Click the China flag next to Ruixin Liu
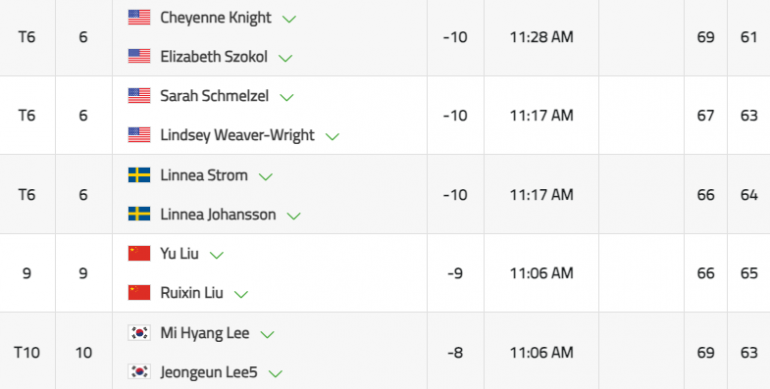770x389 pixels. tap(139, 293)
